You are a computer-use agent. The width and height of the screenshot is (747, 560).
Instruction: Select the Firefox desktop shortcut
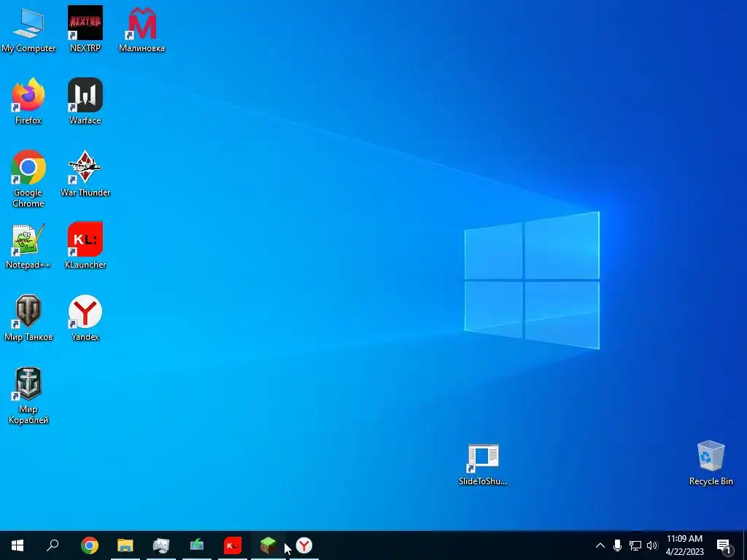point(28,101)
